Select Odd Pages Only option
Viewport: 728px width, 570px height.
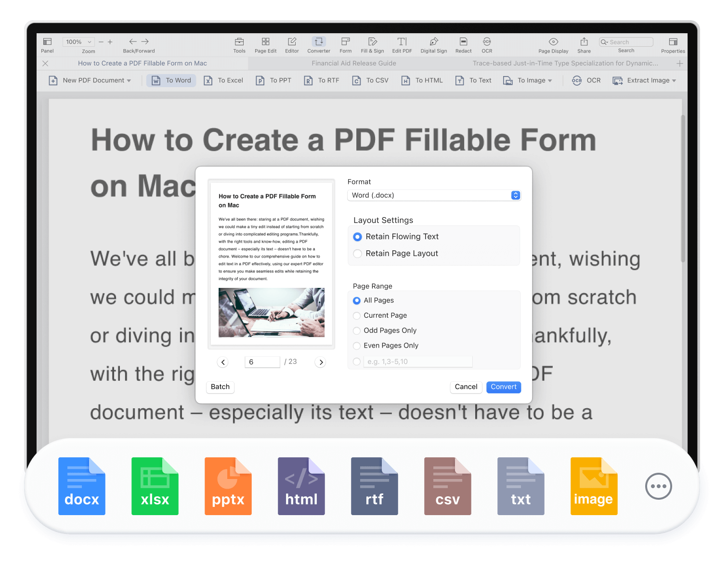point(357,331)
